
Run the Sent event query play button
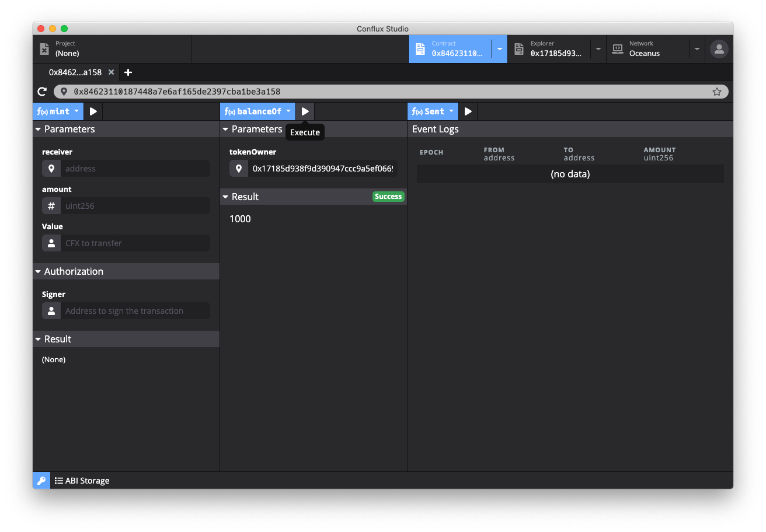click(468, 111)
